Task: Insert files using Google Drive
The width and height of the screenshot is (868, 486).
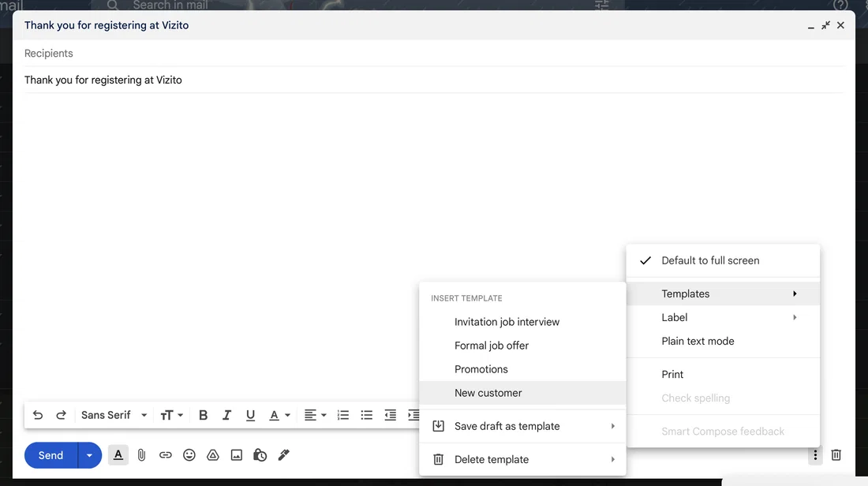Action: click(x=212, y=454)
